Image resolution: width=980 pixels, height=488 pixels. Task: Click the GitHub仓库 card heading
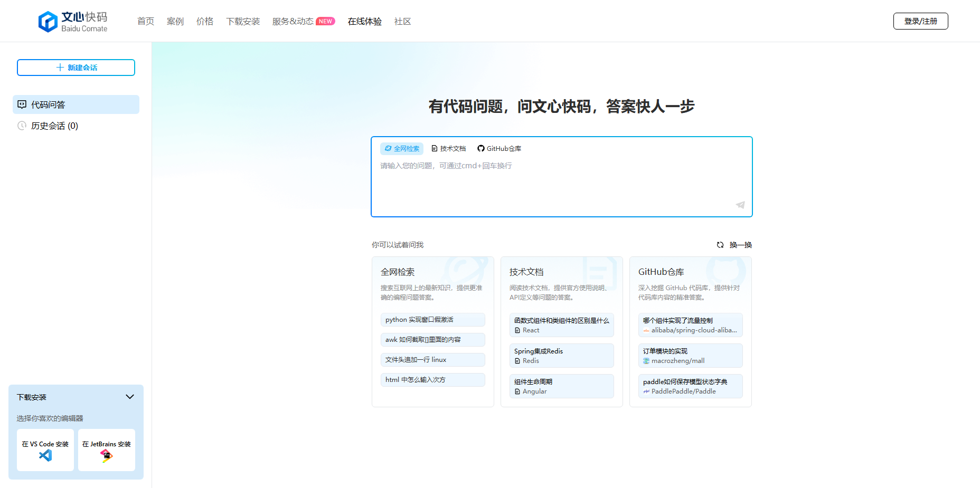[x=661, y=272]
